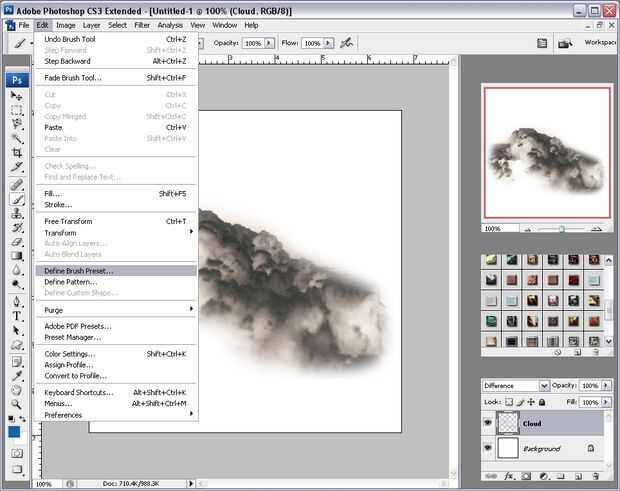
Task: Hide the Cloud layer eye icon
Action: [488, 423]
